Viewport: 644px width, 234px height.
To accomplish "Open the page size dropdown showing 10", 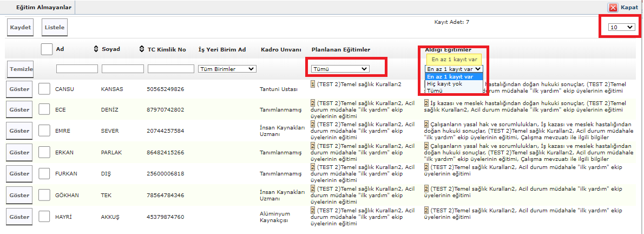I will (621, 27).
